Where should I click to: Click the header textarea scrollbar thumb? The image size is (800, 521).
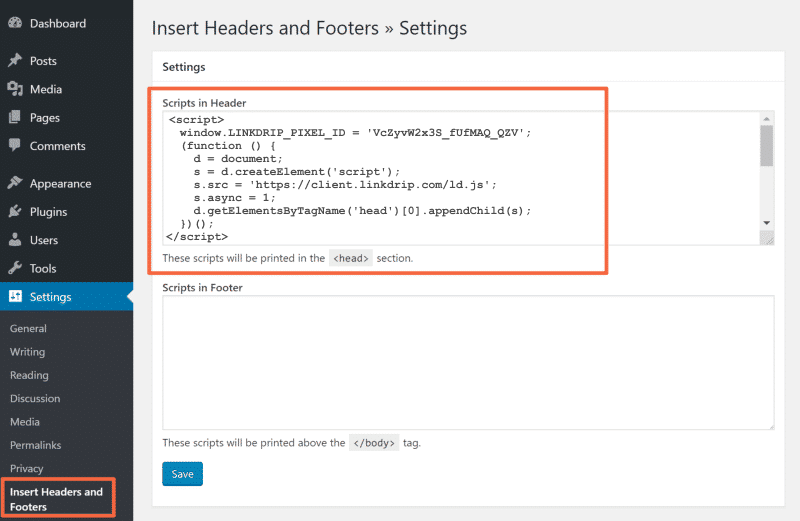click(766, 145)
